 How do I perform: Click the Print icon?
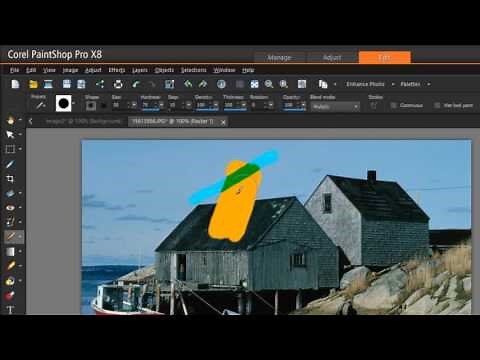click(118, 84)
